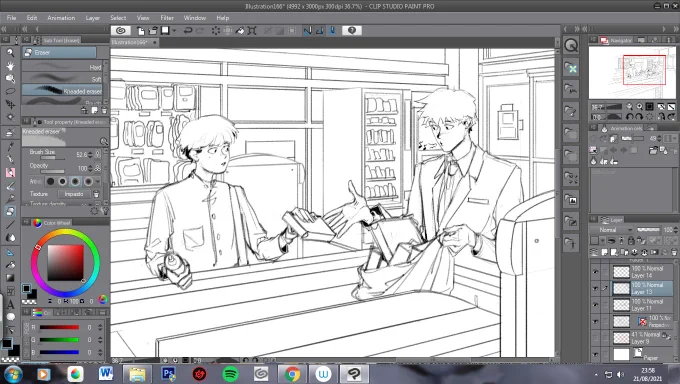Screen dimensions: 680x384
Task: Delete sub tool with trash icon
Action: point(104,110)
